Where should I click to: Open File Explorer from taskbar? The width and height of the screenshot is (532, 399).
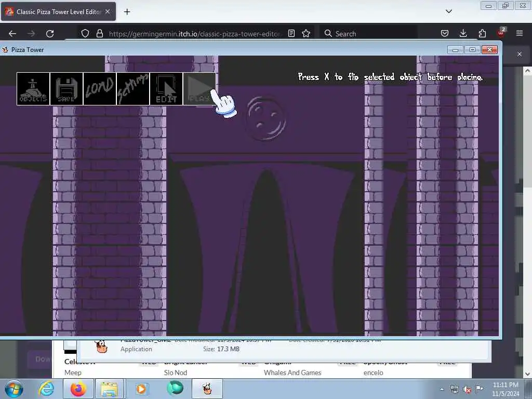pyautogui.click(x=109, y=389)
